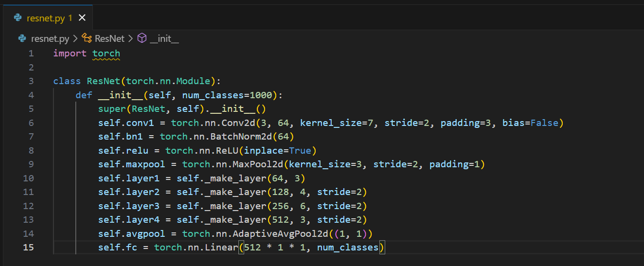Click the chevron between resnet.py and ResNet
Viewport: 644px width, 266px height.
(x=75, y=38)
